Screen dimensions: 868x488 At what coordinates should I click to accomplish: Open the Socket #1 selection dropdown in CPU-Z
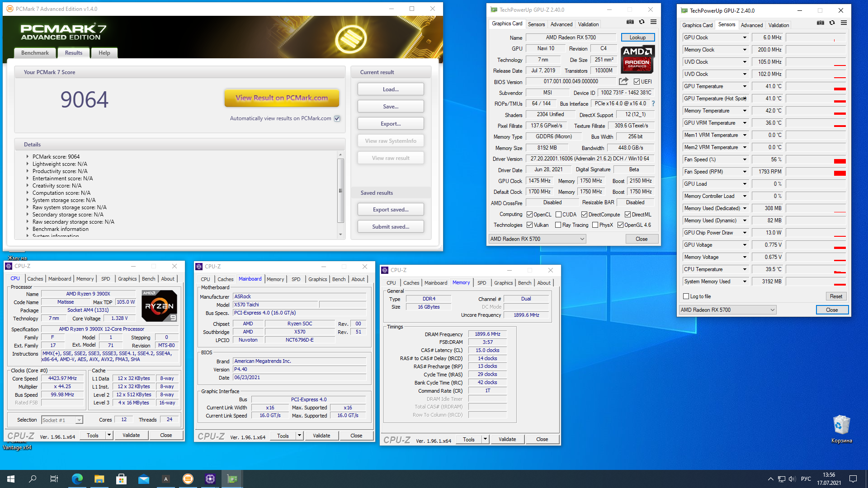point(62,420)
